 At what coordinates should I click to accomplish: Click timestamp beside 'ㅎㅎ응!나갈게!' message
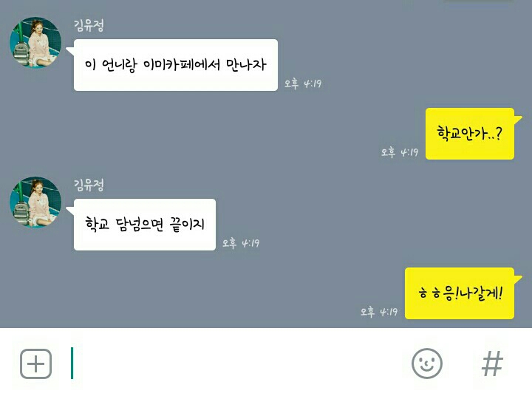pos(378,312)
